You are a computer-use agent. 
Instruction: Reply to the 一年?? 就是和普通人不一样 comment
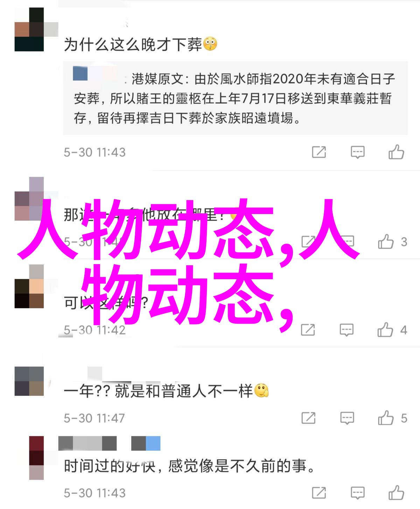[x=346, y=418]
